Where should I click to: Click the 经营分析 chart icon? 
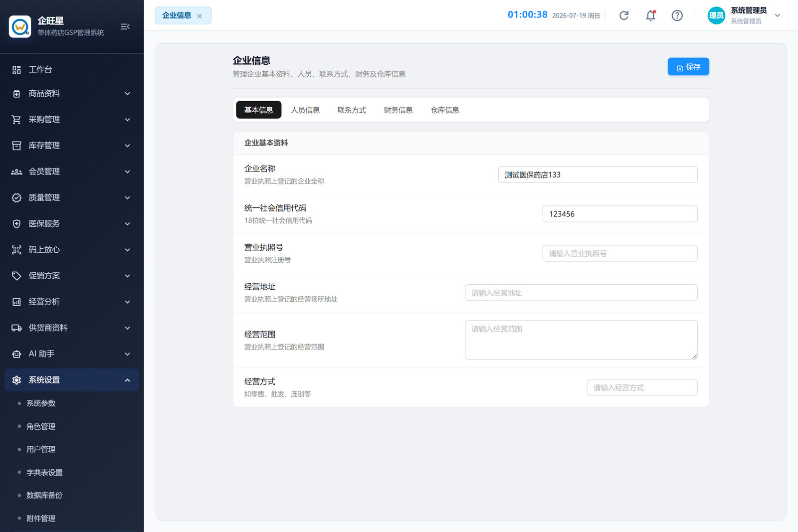click(x=16, y=302)
